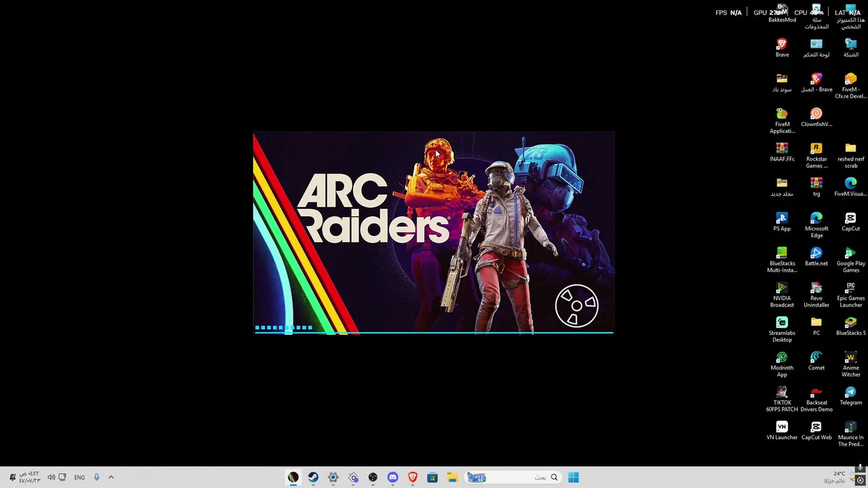The height and width of the screenshot is (488, 868).
Task: Open the volume speaker tray icon
Action: 51,477
